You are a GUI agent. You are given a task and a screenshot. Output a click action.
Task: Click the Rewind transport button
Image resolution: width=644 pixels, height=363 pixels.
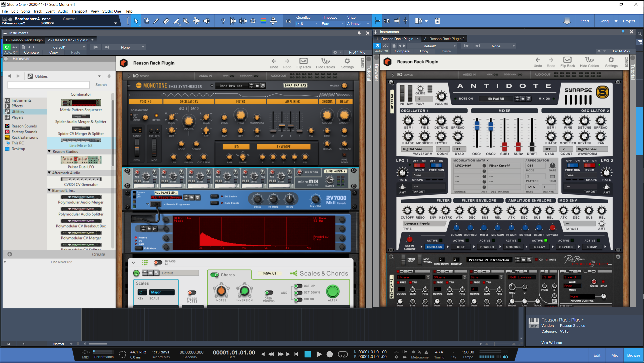271,354
